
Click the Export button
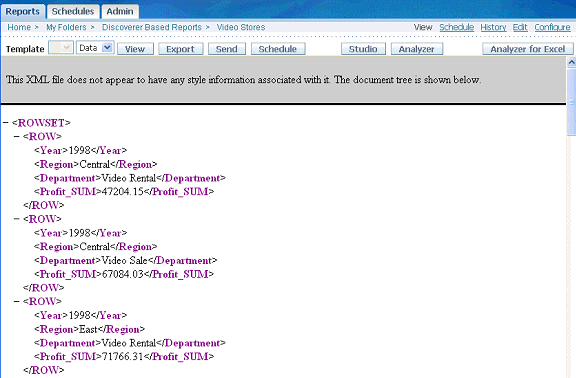(180, 49)
